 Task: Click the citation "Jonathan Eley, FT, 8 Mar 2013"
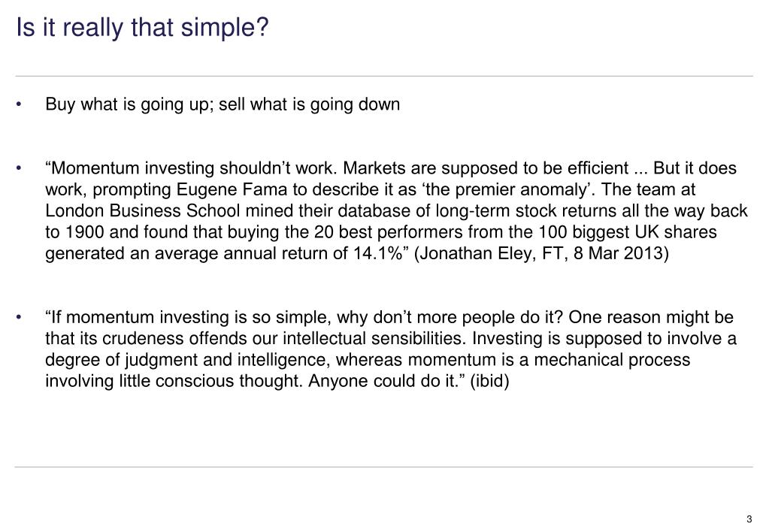541,253
